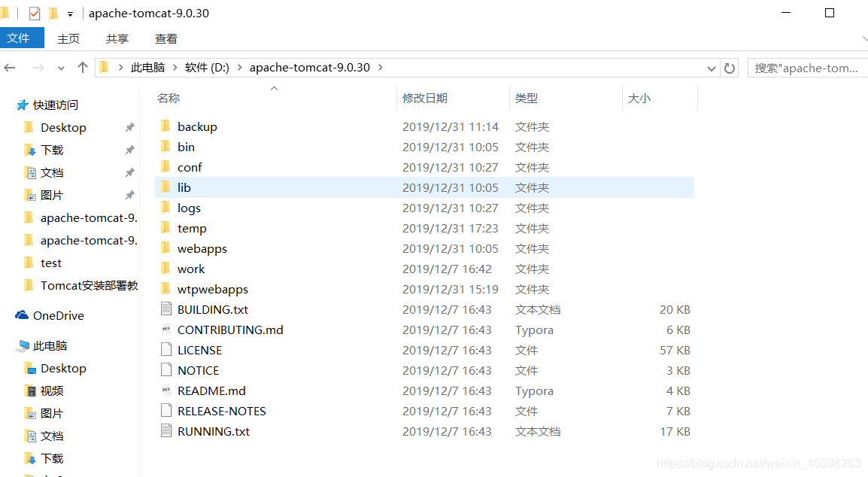Click the backup folder icon
The image size is (868, 477).
(x=165, y=126)
